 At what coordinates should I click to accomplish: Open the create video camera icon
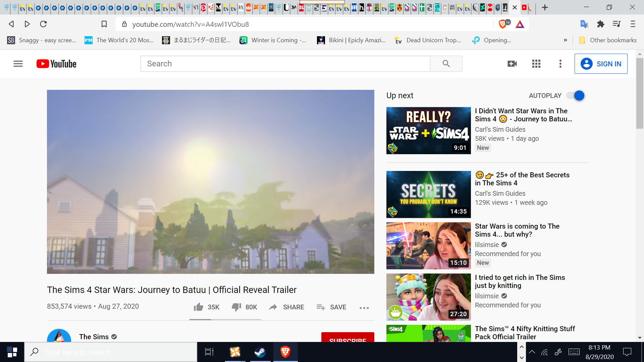tap(512, 64)
